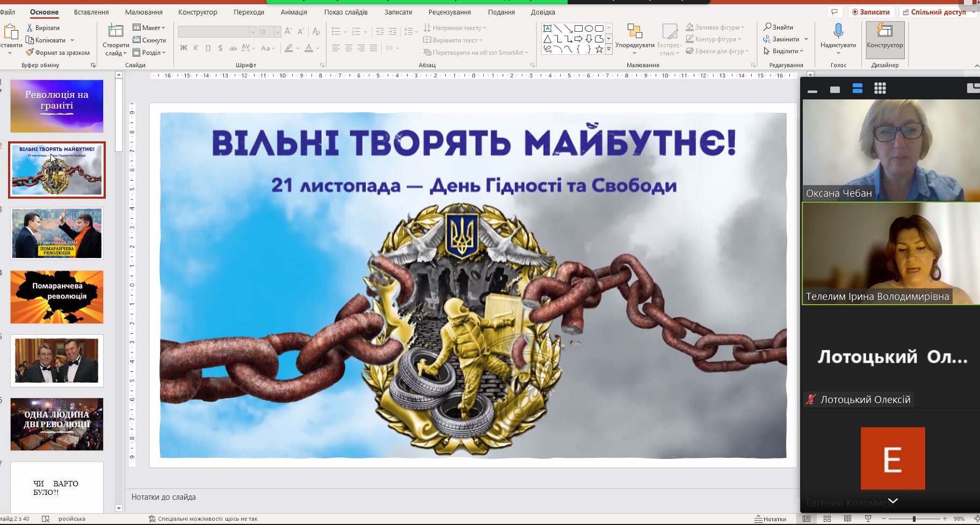Screen dimensions: 980x525
Task: Toggle accessibility checker in status bar
Action: tap(203, 519)
